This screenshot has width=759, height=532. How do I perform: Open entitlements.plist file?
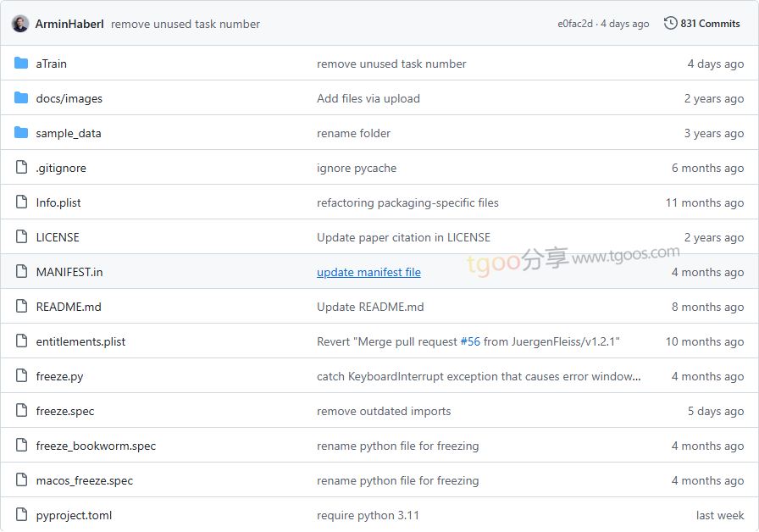click(80, 341)
